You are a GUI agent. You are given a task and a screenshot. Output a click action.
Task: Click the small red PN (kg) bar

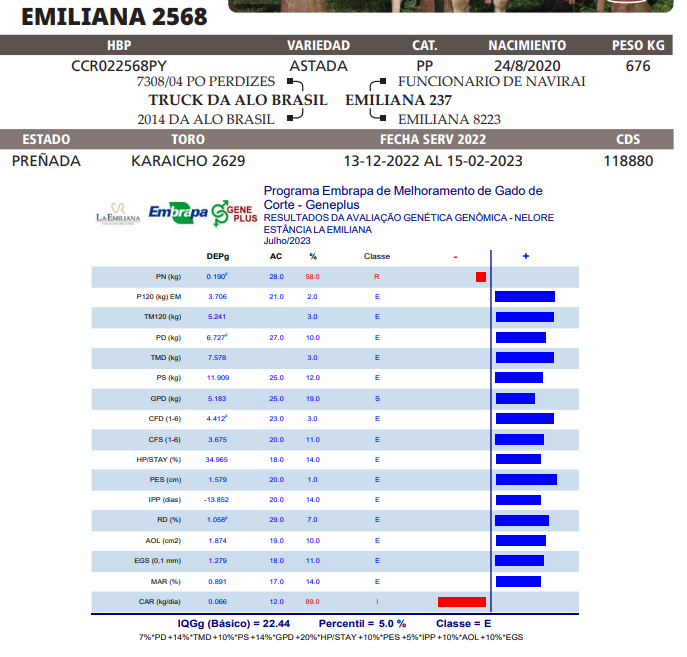point(481,276)
